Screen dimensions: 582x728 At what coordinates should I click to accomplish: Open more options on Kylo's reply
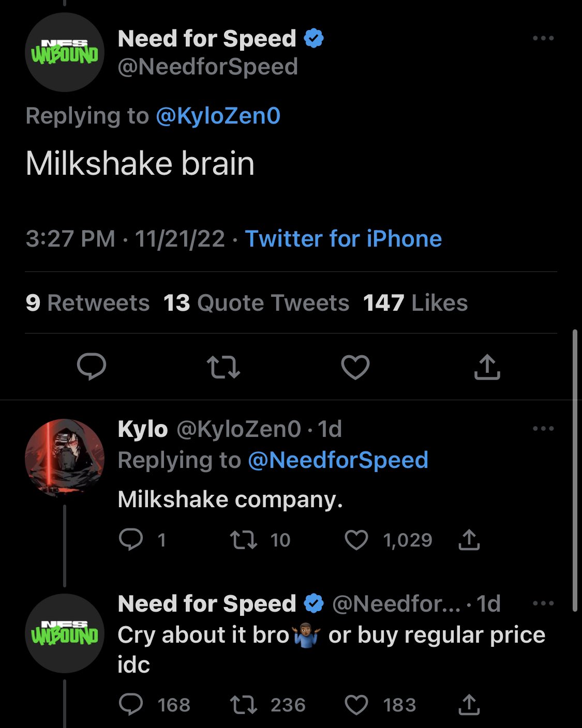point(543,429)
